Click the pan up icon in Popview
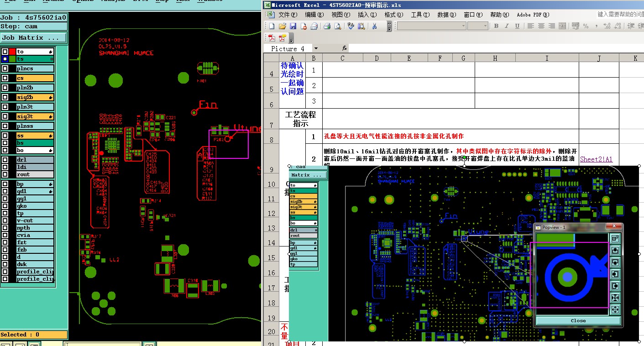The width and height of the screenshot is (644, 346). click(615, 250)
